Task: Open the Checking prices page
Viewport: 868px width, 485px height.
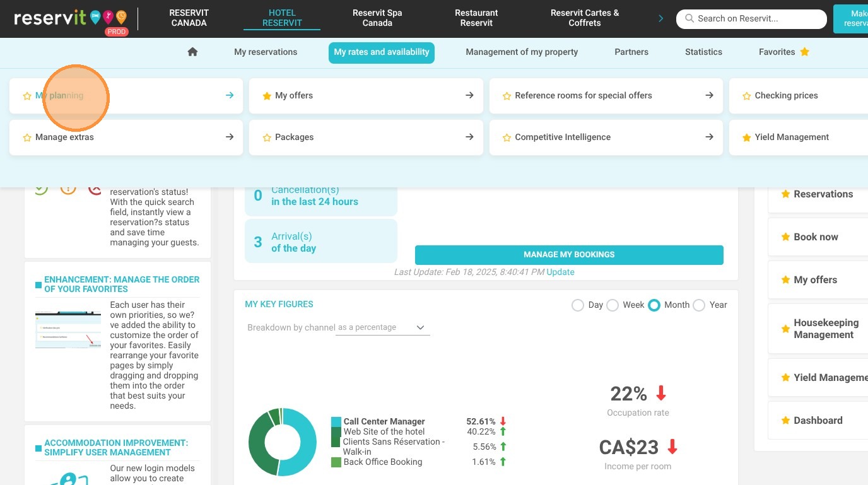Action: 799,96
